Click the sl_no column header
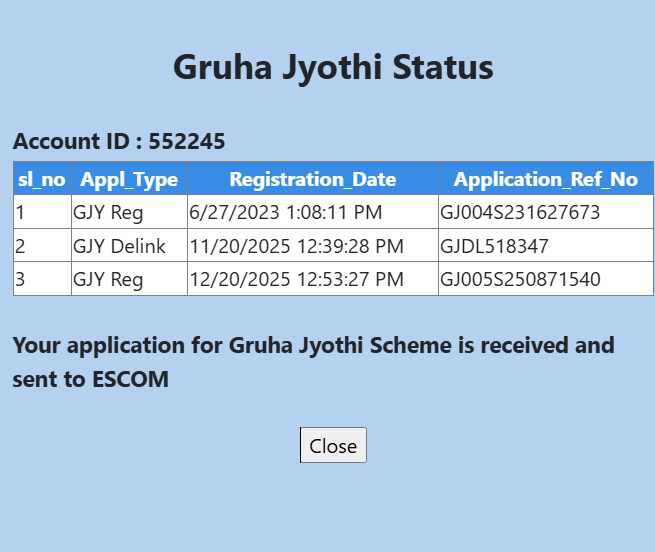The image size is (655, 552). click(42, 179)
